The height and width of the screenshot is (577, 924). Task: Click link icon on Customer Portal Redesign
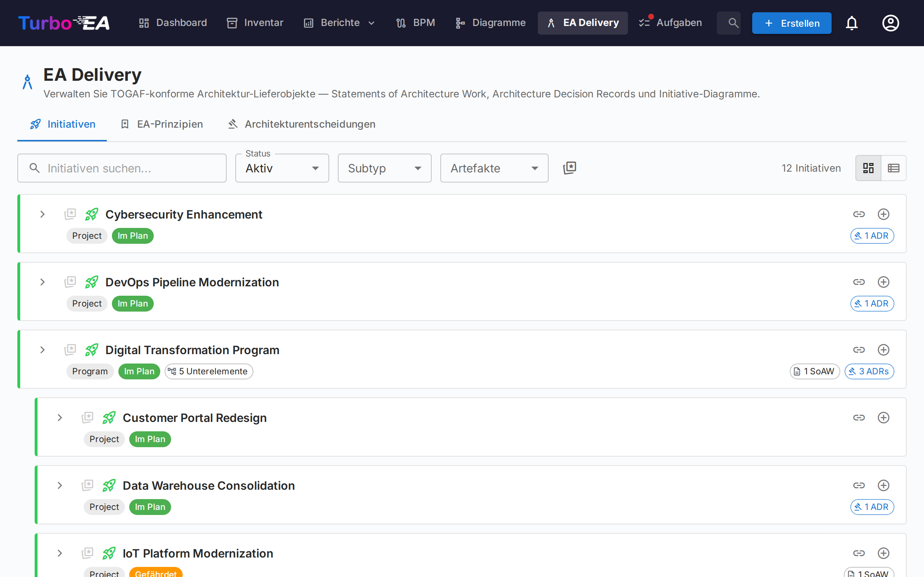(859, 418)
